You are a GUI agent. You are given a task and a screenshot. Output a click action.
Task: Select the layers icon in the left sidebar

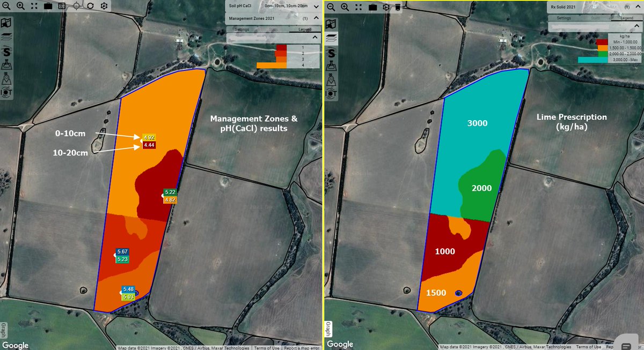6,36
